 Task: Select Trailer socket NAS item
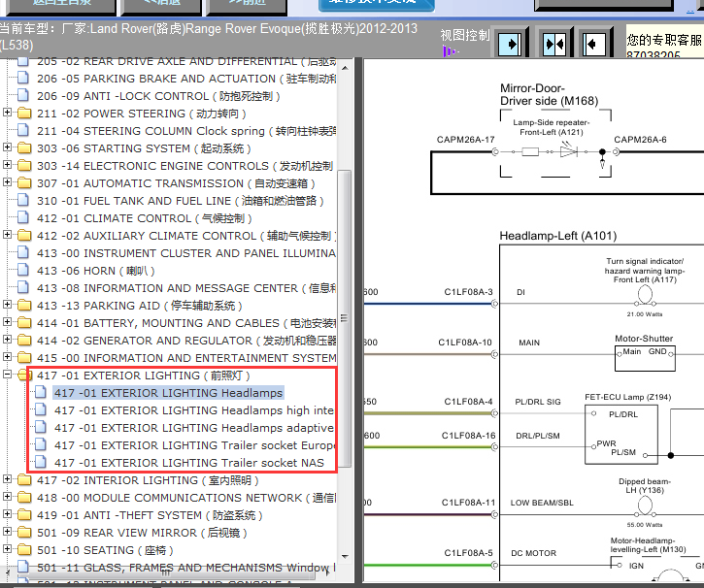click(x=189, y=463)
